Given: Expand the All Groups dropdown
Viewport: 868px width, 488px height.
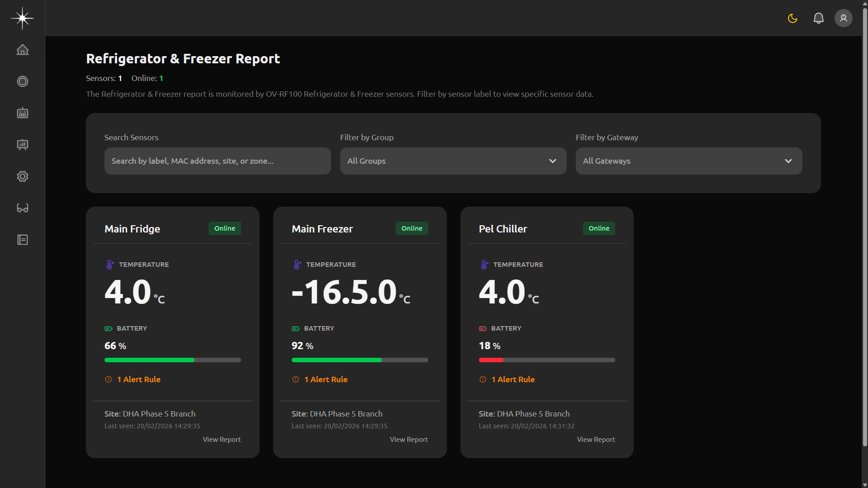Looking at the screenshot, I should (x=453, y=161).
